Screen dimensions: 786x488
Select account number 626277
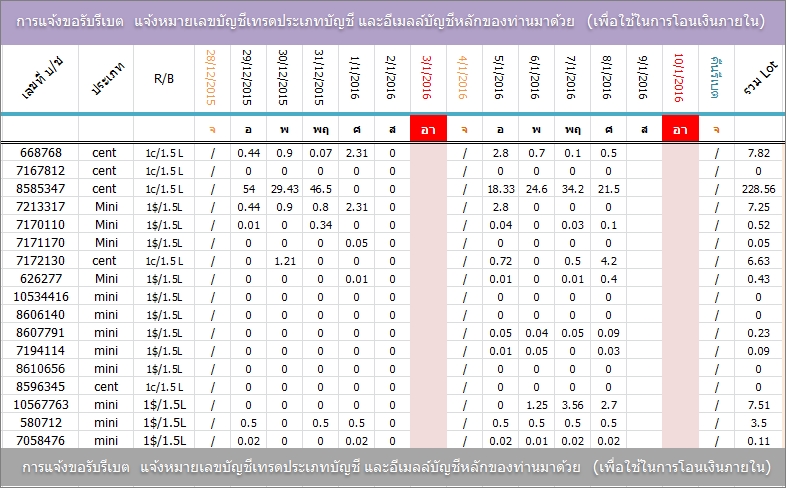coord(41,279)
